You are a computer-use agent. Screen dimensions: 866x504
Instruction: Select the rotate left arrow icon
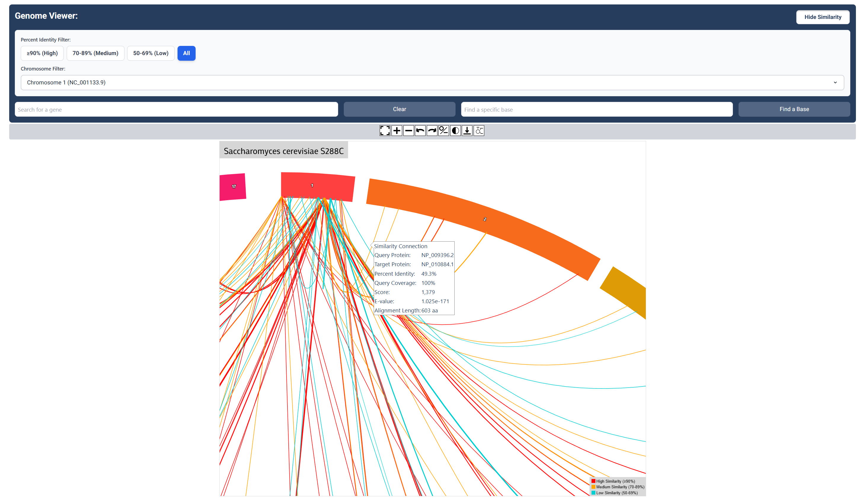(420, 131)
